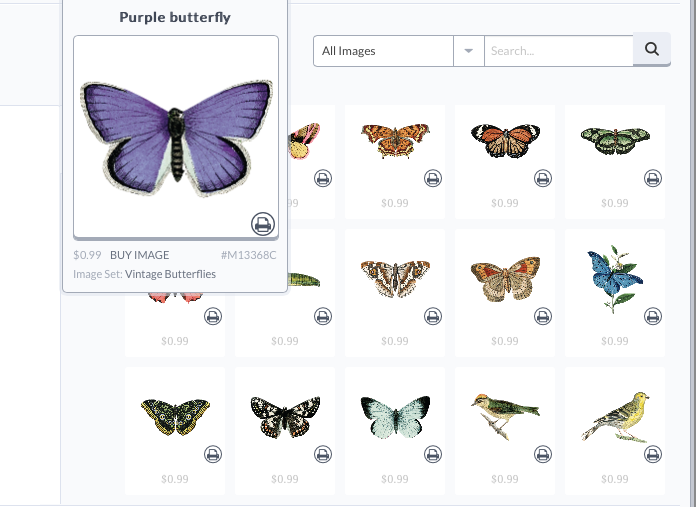Viewport: 696px width, 507px height.
Task: Select the dark green eyespot butterfly thumbnail
Action: [x=175, y=416]
